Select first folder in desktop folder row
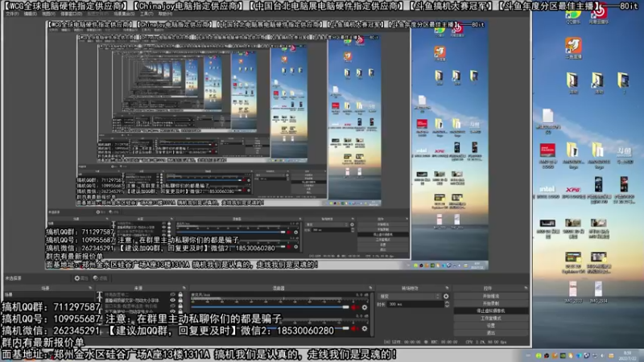Screen dimensions: 644x362 tap(573, 83)
